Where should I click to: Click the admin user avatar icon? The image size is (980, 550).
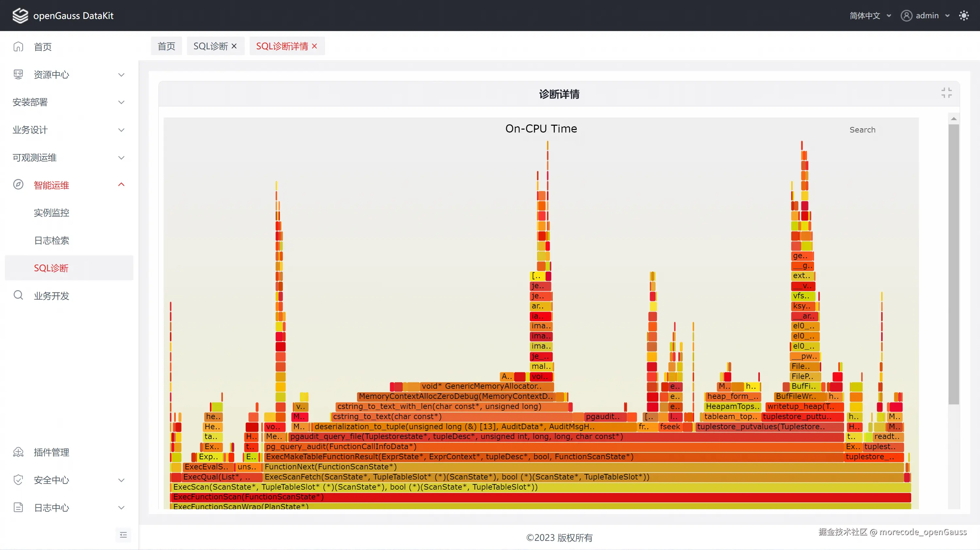point(906,16)
